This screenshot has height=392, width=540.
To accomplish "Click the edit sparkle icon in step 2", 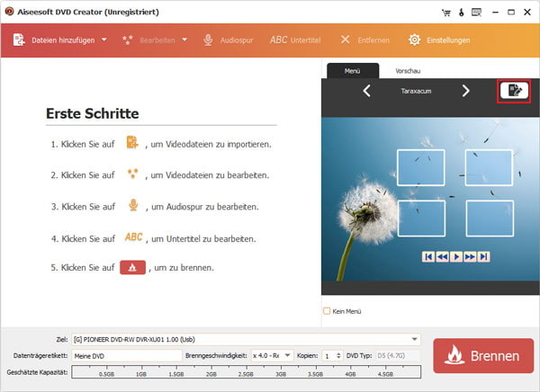I will pyautogui.click(x=132, y=174).
